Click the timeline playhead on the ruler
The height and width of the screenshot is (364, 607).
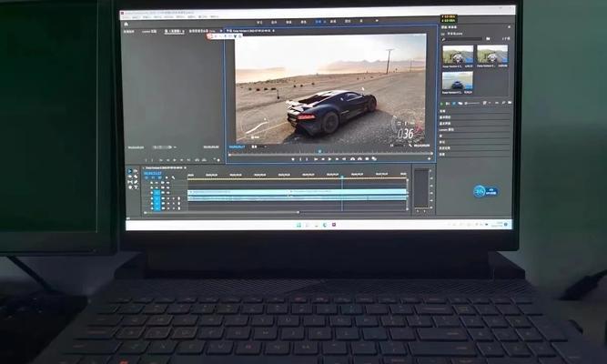coord(342,177)
